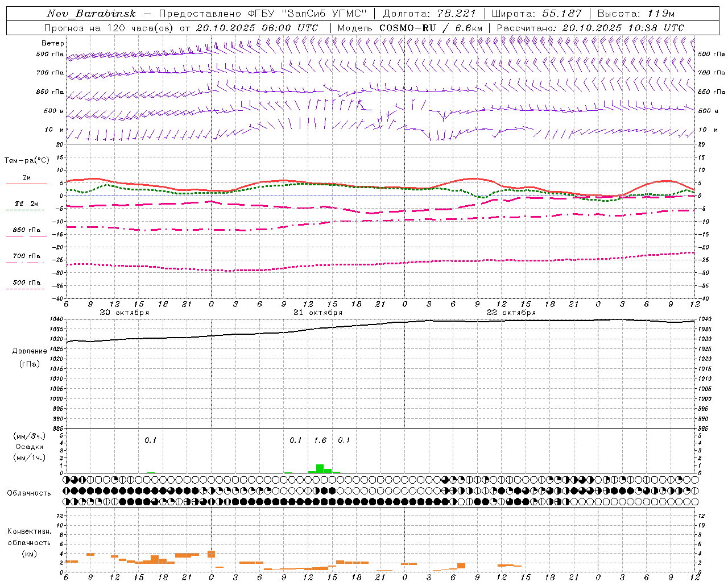The image size is (728, 582).
Task: Click the 'Конвективн.' convective cloud label
Action: click(x=30, y=531)
